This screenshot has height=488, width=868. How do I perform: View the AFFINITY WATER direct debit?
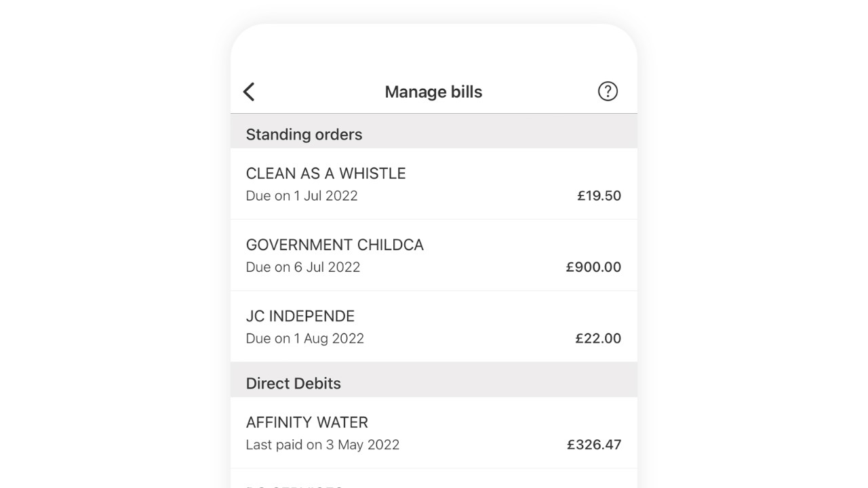point(434,432)
